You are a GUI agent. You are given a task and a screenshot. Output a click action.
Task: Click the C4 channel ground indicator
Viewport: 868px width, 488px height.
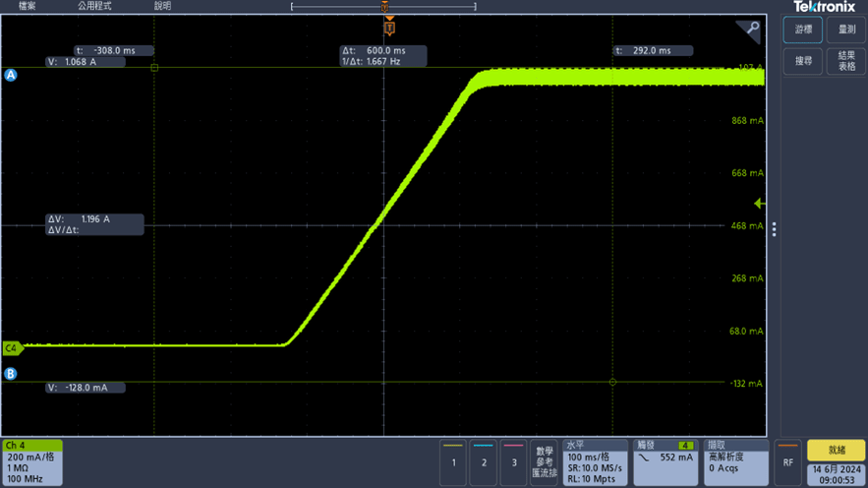(12, 347)
